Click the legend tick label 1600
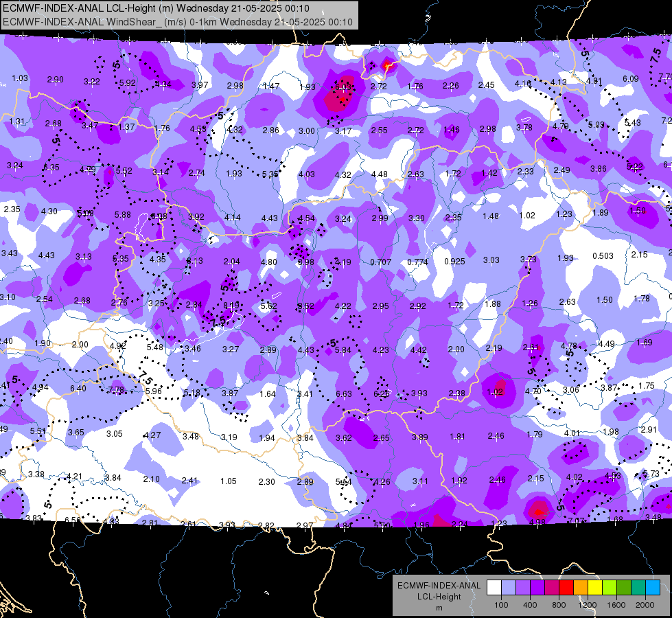This screenshot has height=618, width=672. [x=616, y=605]
